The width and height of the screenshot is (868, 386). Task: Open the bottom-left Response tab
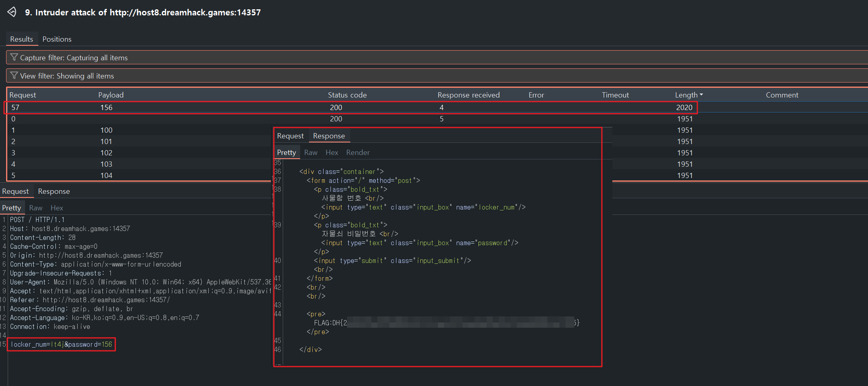tap(54, 191)
